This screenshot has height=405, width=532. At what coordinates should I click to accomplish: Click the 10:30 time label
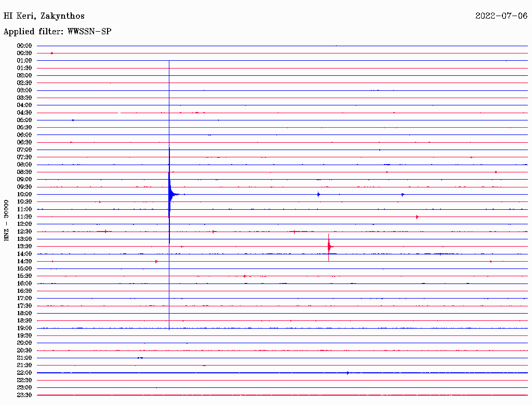point(24,202)
